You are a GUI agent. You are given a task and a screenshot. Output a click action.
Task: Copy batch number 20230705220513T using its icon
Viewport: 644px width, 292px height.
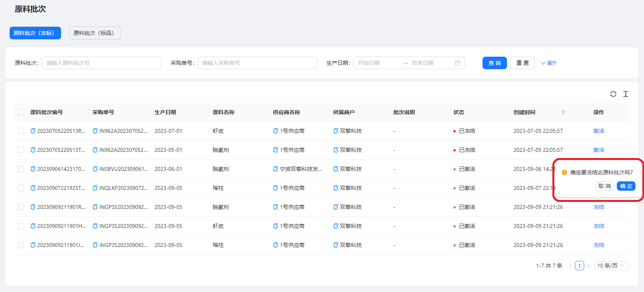click(33, 150)
